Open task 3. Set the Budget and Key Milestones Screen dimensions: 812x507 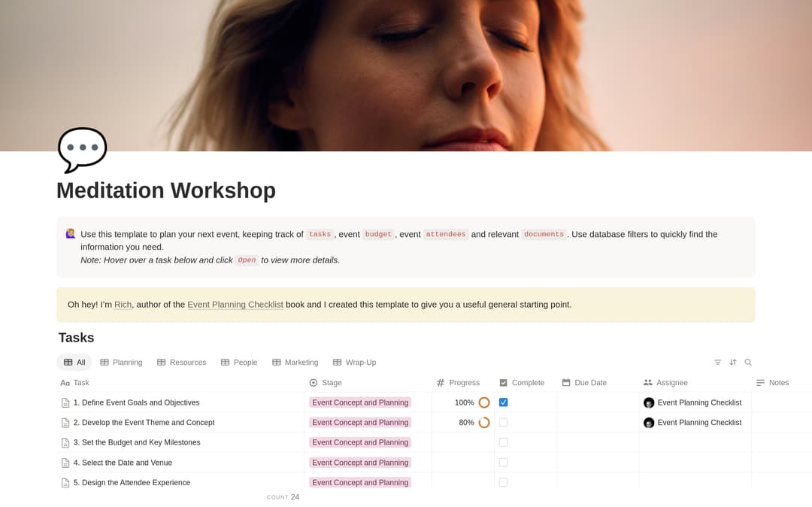[137, 442]
